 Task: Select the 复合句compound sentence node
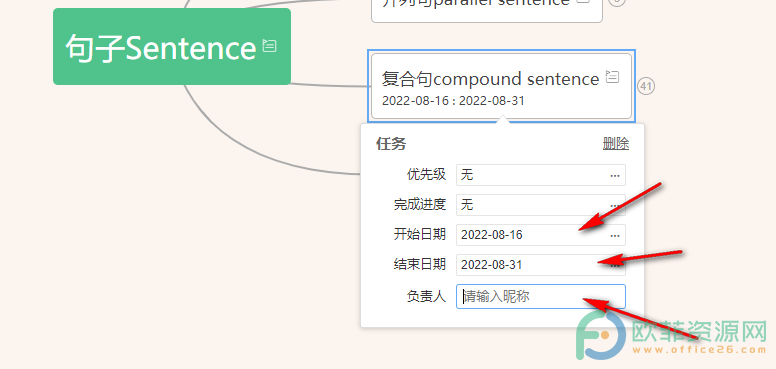point(501,86)
